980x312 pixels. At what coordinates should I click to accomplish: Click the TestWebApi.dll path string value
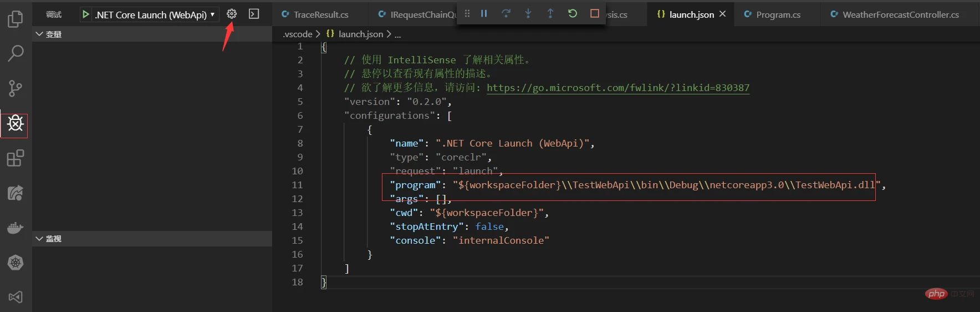(x=667, y=185)
